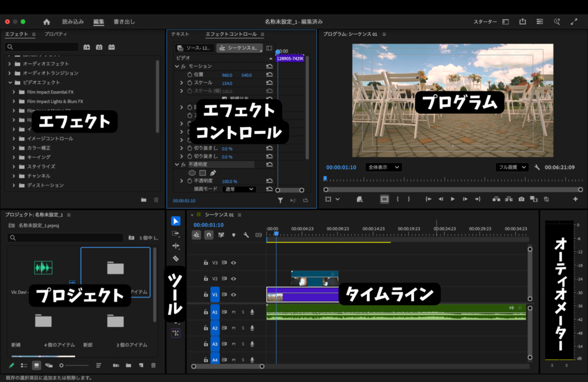Switch to the テキスト panel tab
The height and width of the screenshot is (382, 588).
180,34
